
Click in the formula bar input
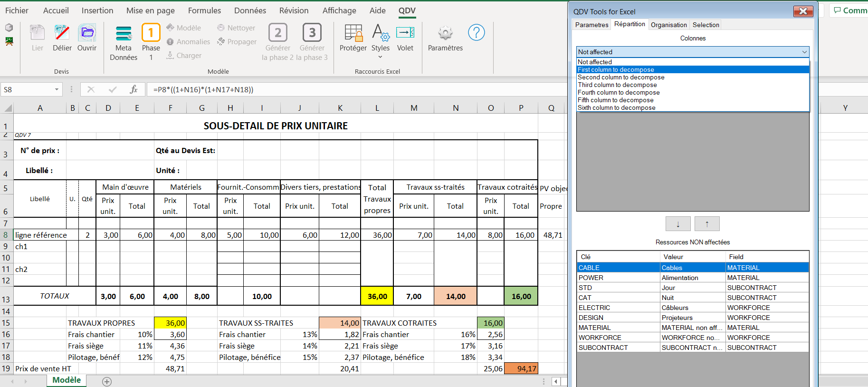pyautogui.click(x=356, y=89)
